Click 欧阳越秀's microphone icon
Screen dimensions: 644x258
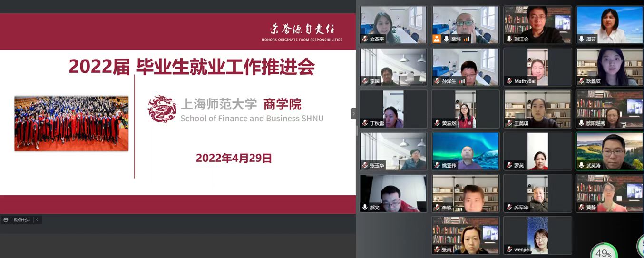[x=581, y=123]
